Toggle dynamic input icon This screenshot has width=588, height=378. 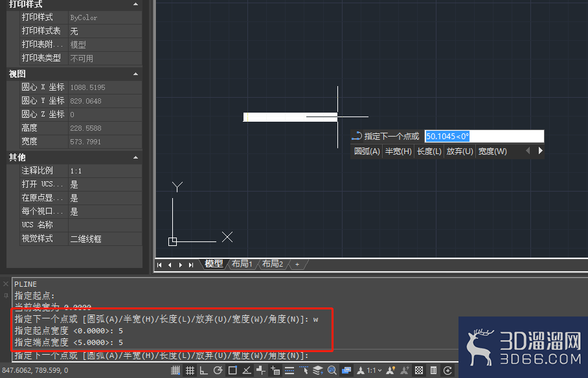[275, 370]
